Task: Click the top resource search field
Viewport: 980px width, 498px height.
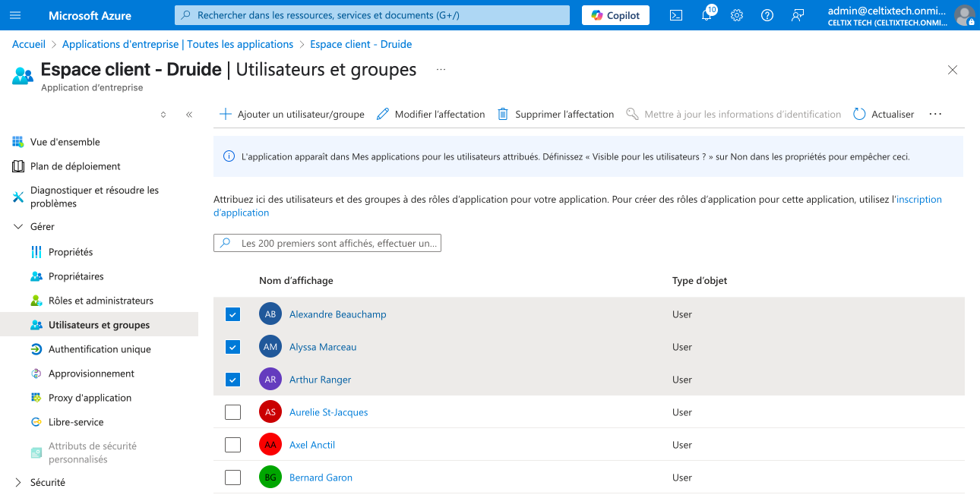Action: click(372, 15)
